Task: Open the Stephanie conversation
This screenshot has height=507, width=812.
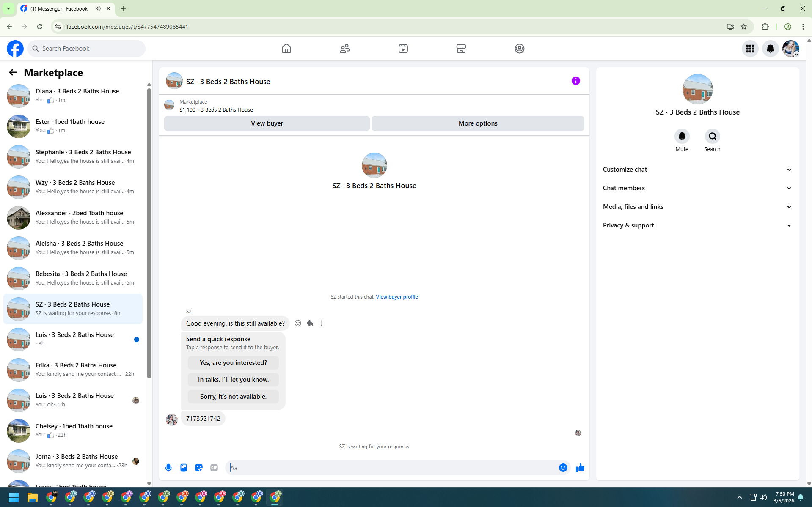Action: (73, 156)
